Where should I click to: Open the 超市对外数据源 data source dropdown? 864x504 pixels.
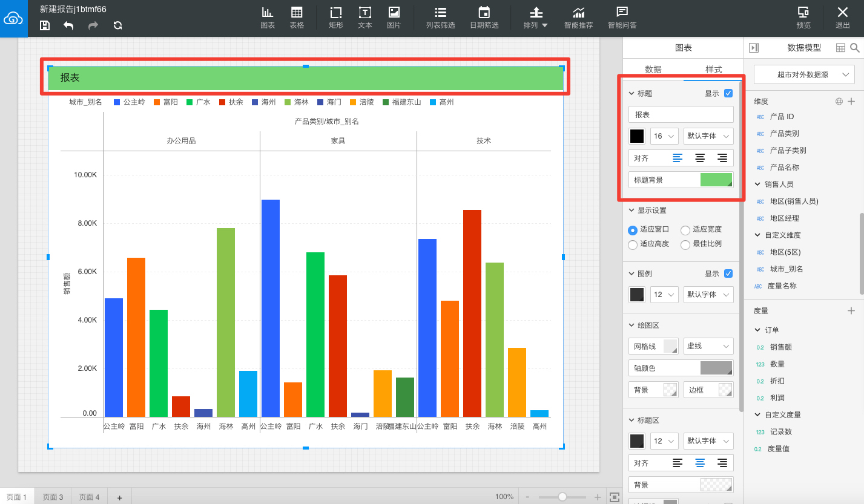(x=804, y=75)
